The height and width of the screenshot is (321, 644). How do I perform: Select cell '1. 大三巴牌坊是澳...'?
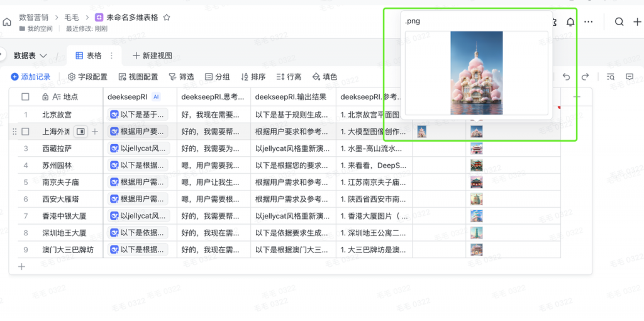[x=374, y=249]
